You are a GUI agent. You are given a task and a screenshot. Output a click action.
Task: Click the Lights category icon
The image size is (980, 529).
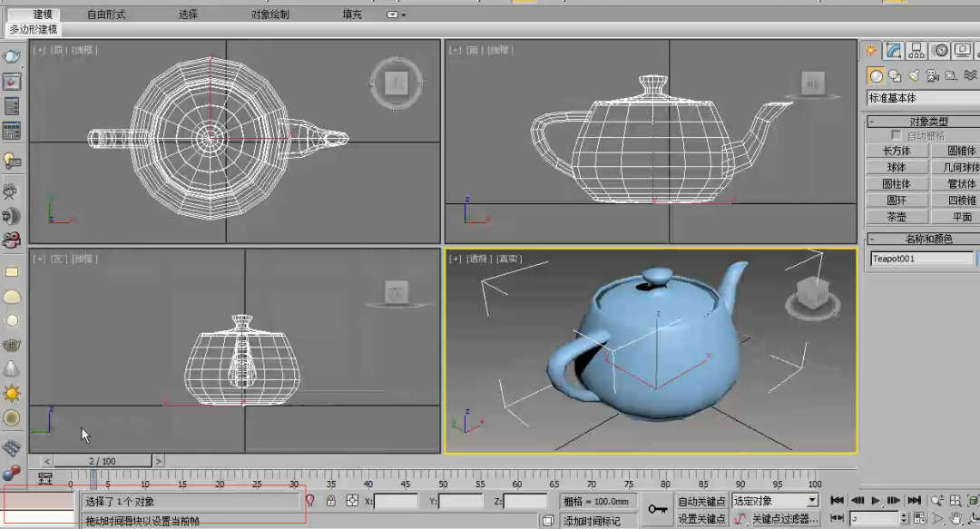[913, 75]
